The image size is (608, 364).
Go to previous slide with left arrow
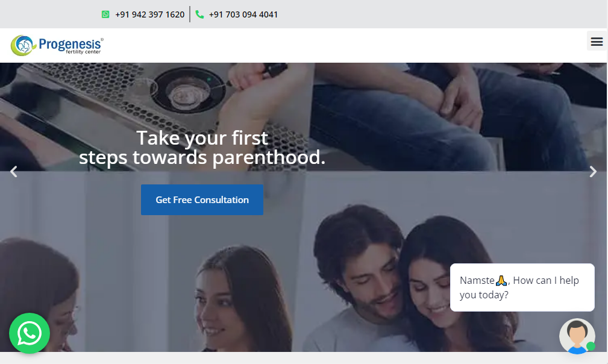pos(14,171)
